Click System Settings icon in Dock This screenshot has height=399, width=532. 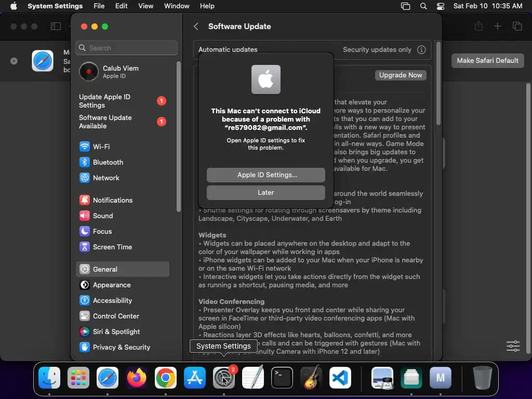pyautogui.click(x=224, y=378)
